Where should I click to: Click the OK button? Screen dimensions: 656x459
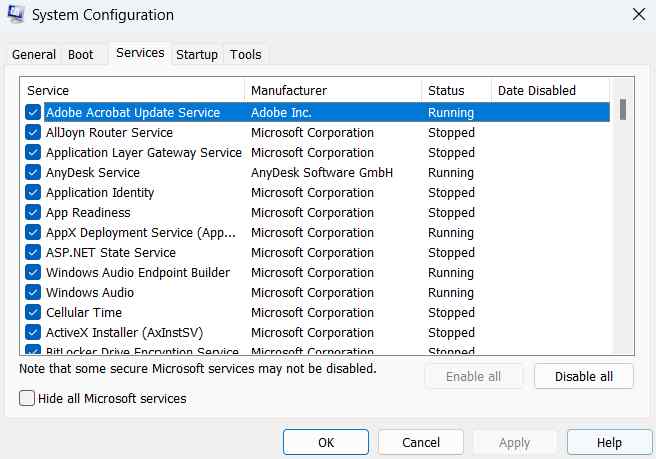326,442
